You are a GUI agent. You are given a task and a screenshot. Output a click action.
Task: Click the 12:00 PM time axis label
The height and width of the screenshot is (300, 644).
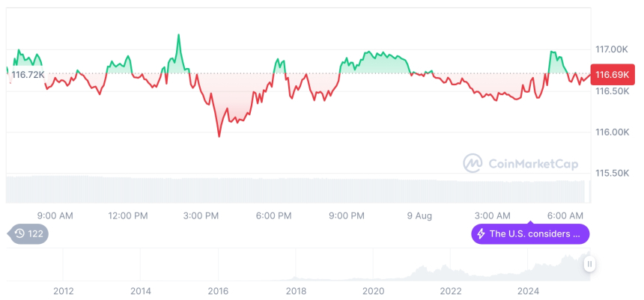coord(128,216)
